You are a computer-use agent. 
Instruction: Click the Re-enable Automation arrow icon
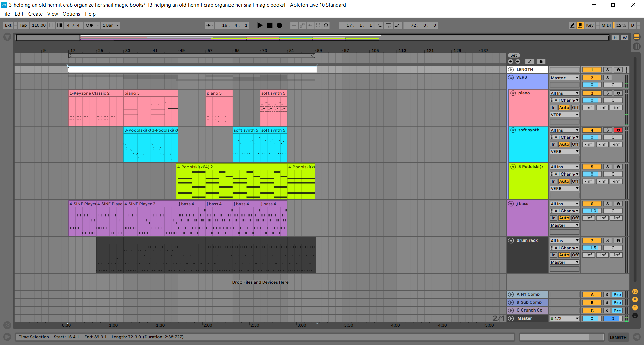click(x=310, y=25)
